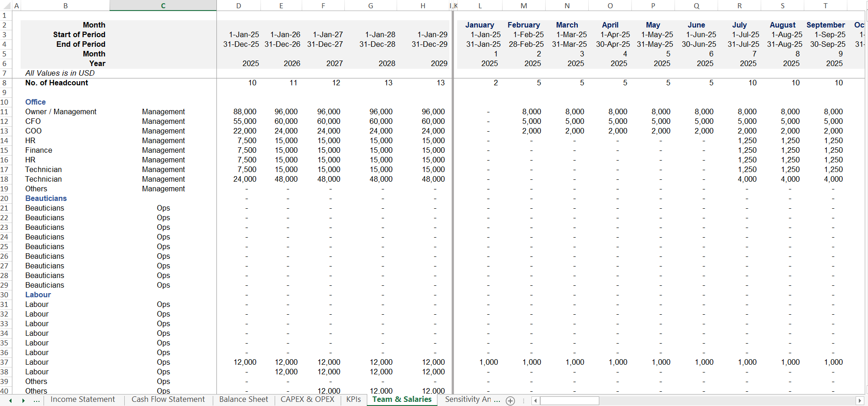The image size is (868, 406).
Task: Click the bold blue "Beauticians" section heading
Action: pos(46,199)
